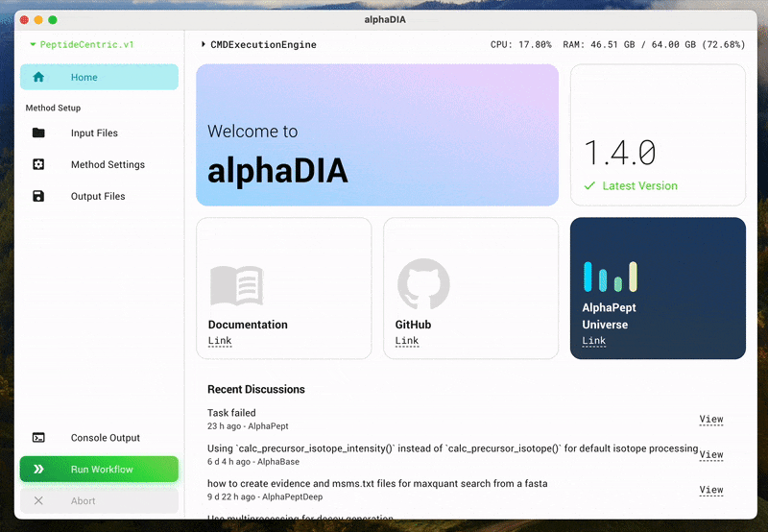The width and height of the screenshot is (768, 532).
Task: Click the Latest Version checkmark icon
Action: pos(589,185)
